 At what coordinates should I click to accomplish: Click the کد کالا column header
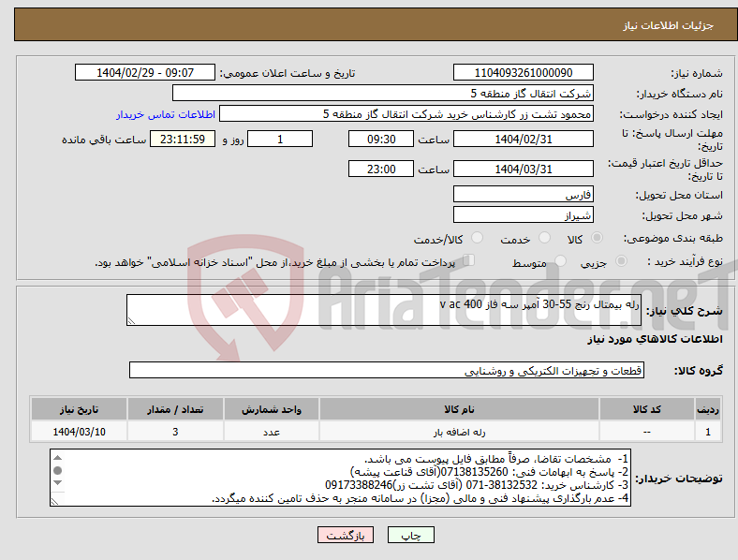pyautogui.click(x=647, y=409)
